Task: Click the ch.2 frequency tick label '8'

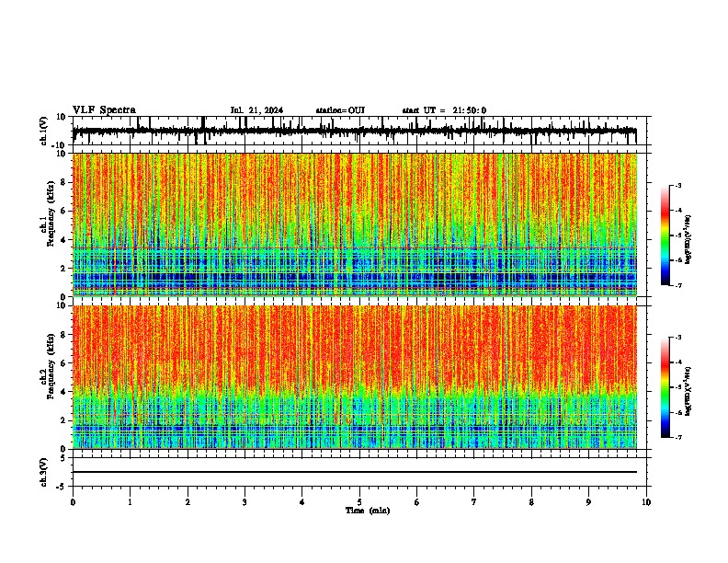Action: 63,335
